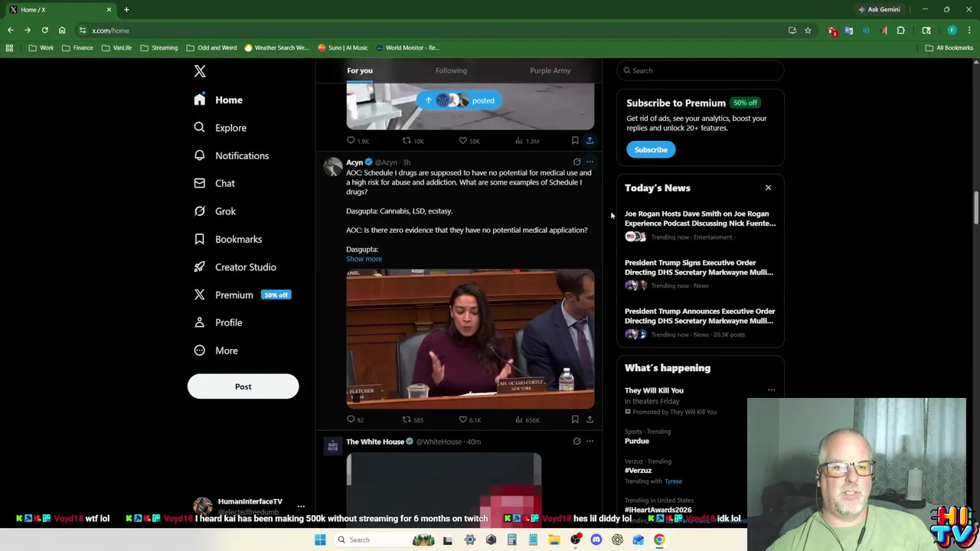Like Acyn's post with 6.1K likes
The height and width of the screenshot is (551, 980).
[469, 419]
